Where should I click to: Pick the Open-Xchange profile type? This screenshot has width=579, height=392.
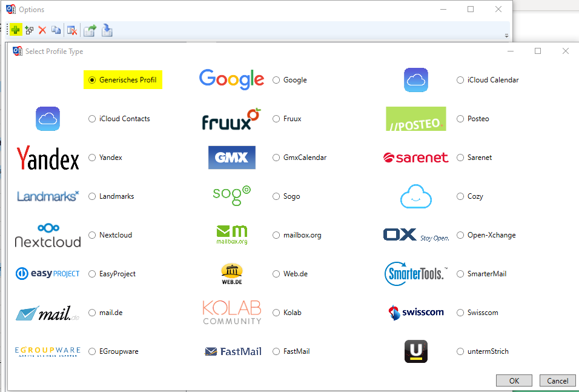(460, 235)
